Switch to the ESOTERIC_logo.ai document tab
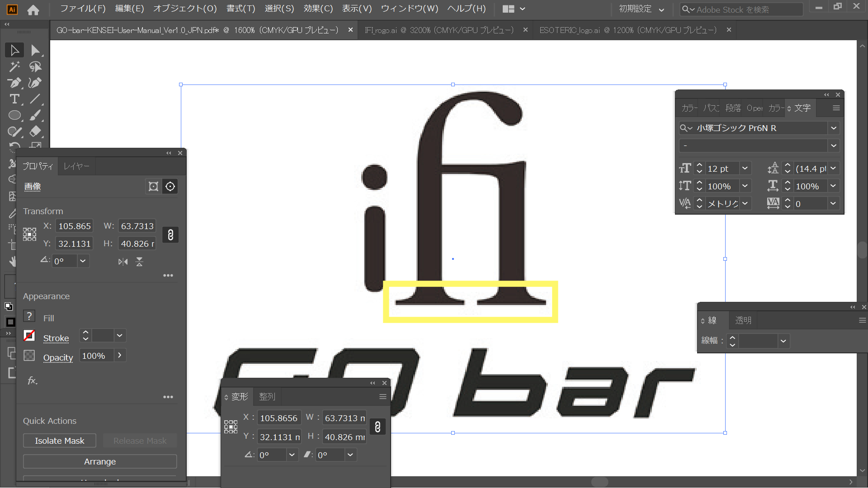The width and height of the screenshot is (868, 488). pos(627,30)
